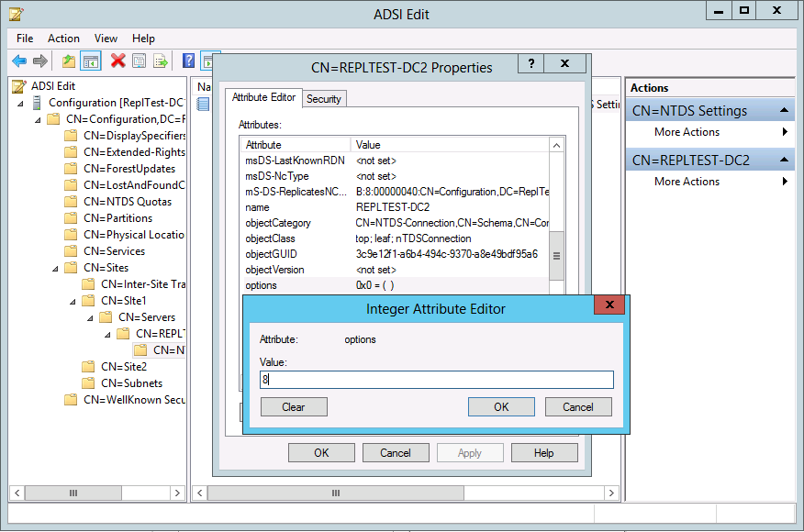Select CN=WellKnown Security in the tree
This screenshot has height=532, width=804.
pos(134,400)
